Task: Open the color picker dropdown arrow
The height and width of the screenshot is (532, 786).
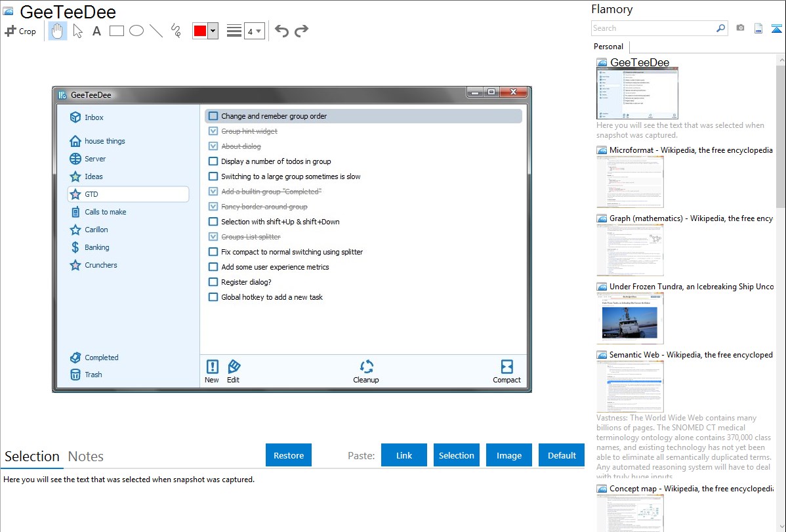Action: [x=213, y=31]
